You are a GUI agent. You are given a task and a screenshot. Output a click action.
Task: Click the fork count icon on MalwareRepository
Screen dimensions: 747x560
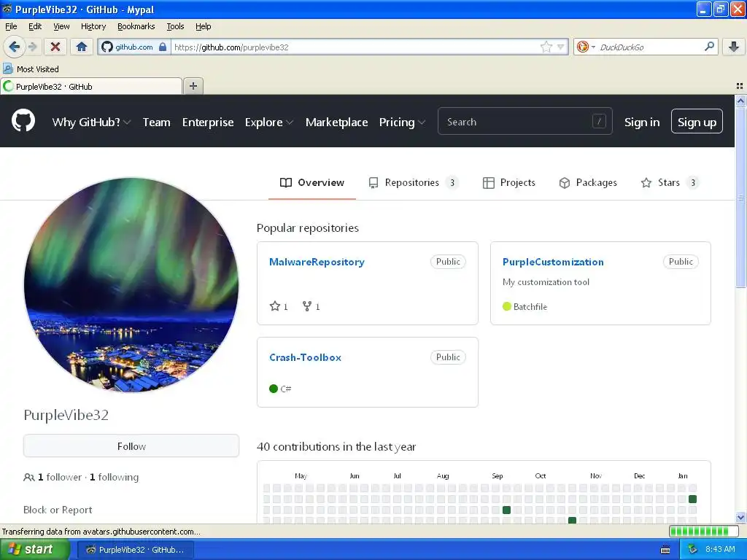click(x=307, y=306)
